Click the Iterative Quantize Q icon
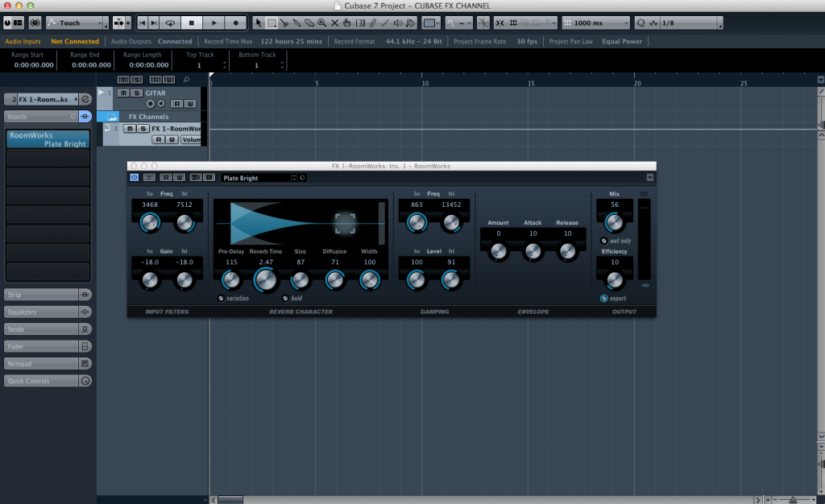The width and height of the screenshot is (825, 504). pos(641,23)
